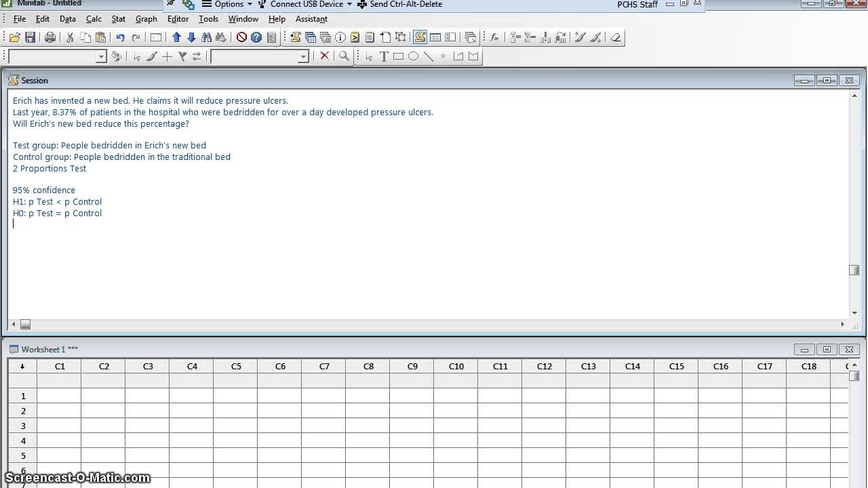The image size is (868, 488).
Task: Click 'H0: p Test = p Control' line
Action: click(58, 213)
